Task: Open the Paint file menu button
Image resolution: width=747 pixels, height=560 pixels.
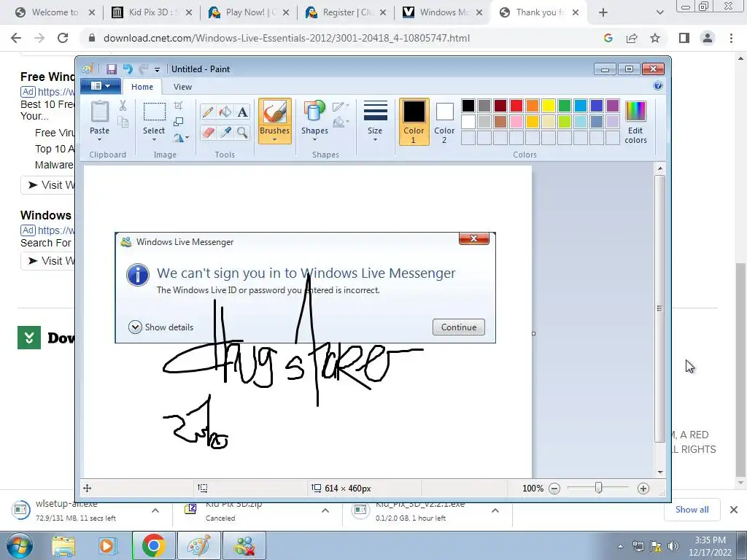Action: coord(100,86)
